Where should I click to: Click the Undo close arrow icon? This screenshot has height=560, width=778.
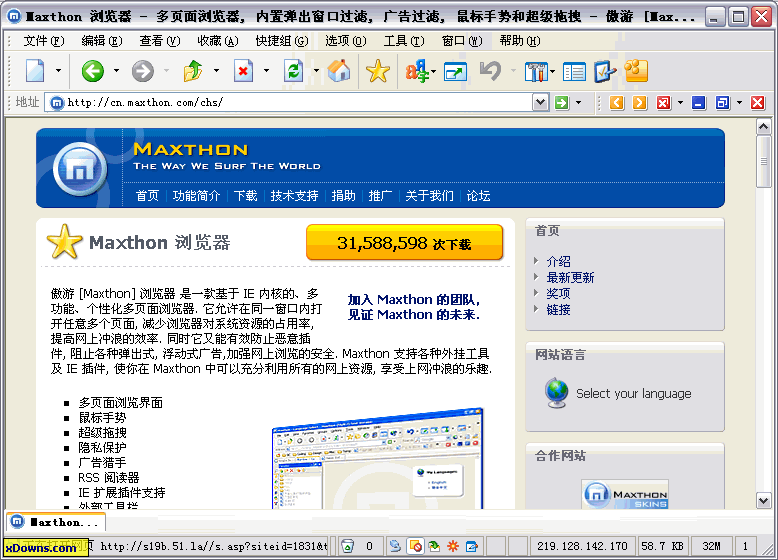[490, 71]
